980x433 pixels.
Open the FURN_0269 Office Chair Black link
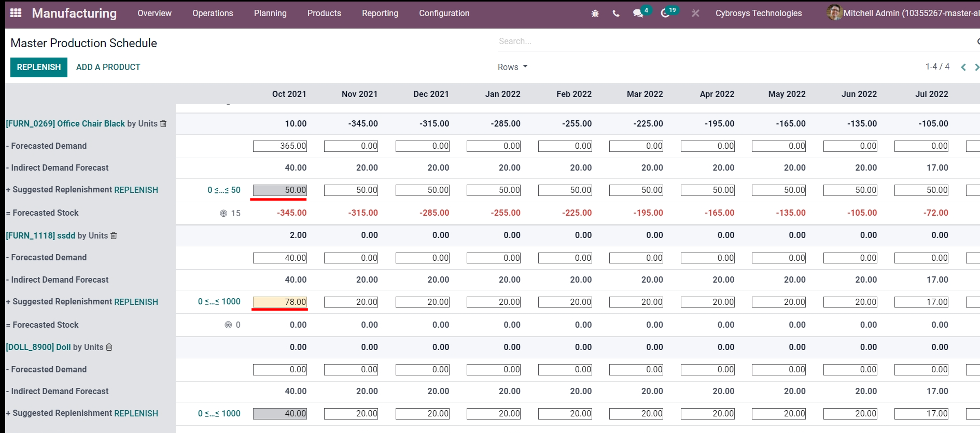[65, 123]
